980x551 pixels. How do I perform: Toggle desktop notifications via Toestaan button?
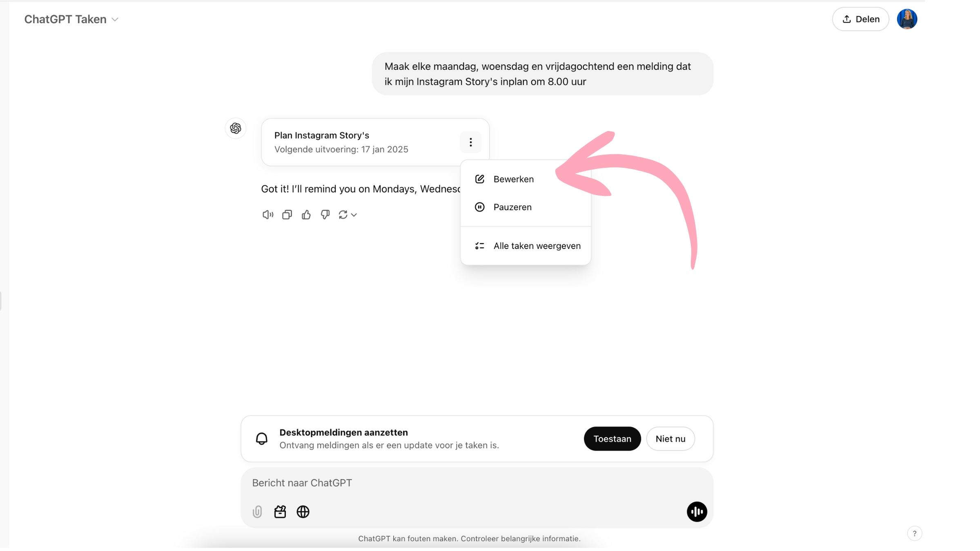[x=612, y=439]
